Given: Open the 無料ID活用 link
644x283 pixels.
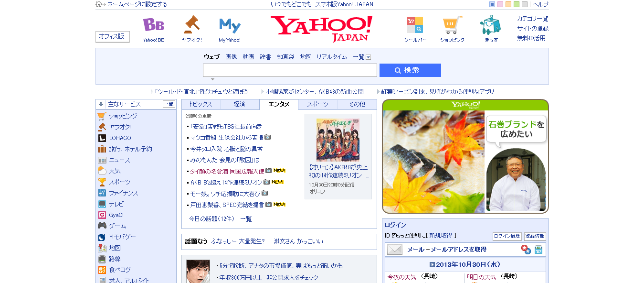Looking at the screenshot, I should click(531, 38).
